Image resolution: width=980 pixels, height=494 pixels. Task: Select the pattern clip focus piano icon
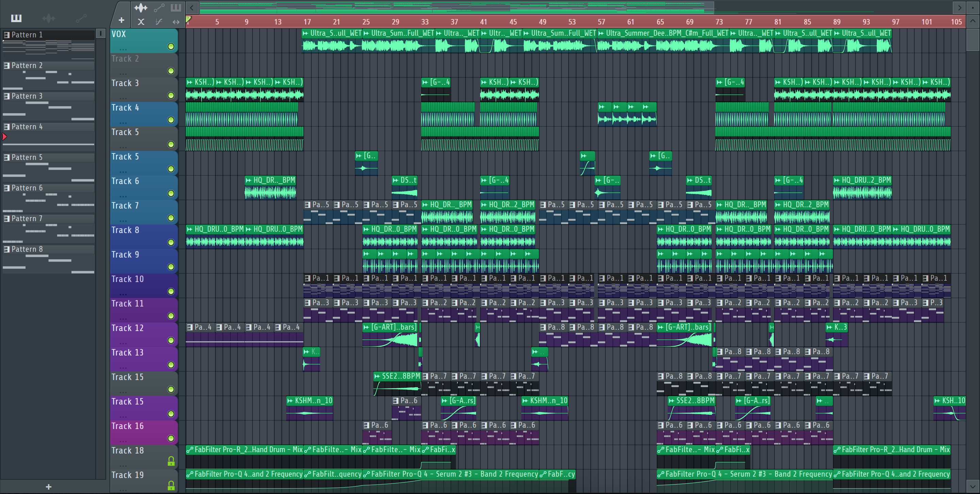coord(176,7)
